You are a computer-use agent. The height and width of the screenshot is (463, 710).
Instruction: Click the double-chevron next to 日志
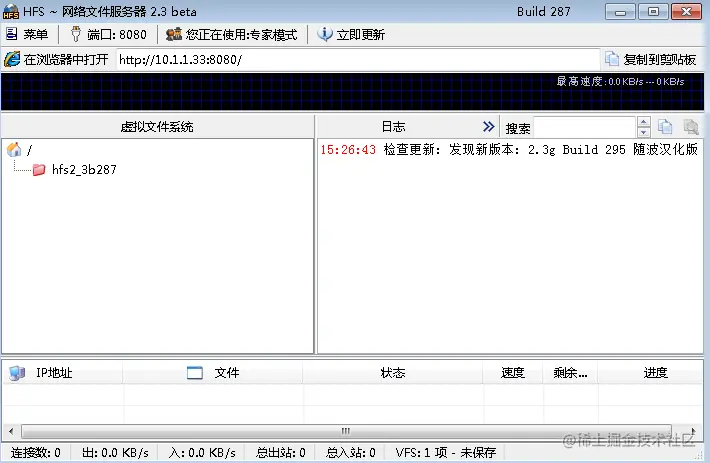[x=488, y=127]
